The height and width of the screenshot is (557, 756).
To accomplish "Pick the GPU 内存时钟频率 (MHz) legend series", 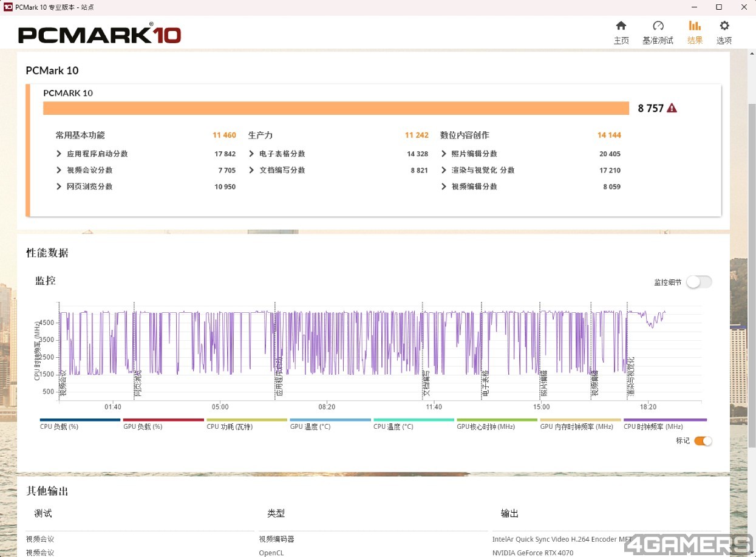I will click(581, 423).
